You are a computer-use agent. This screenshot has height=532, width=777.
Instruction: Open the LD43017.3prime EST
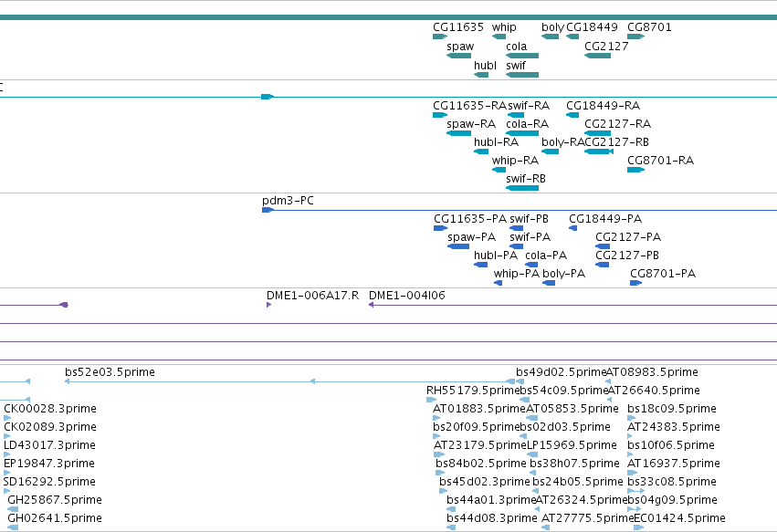(7, 454)
